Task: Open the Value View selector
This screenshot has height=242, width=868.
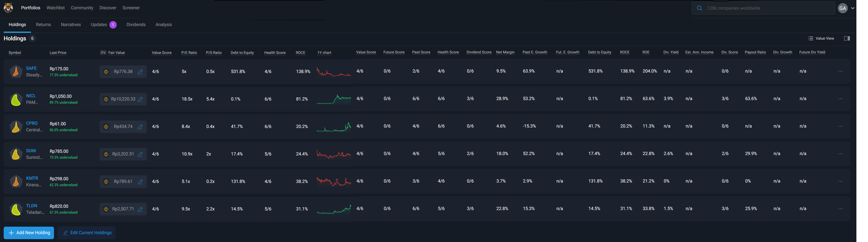Action: (821, 38)
